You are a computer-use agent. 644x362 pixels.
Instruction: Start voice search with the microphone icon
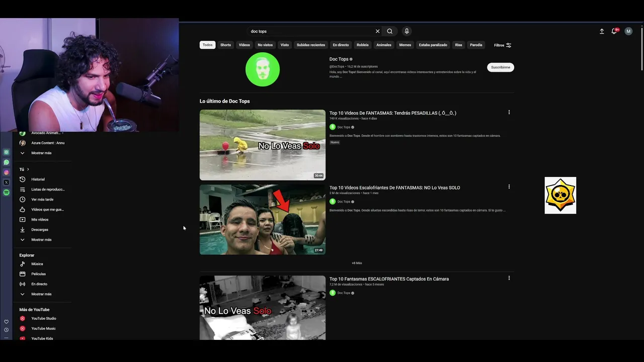[x=407, y=31]
